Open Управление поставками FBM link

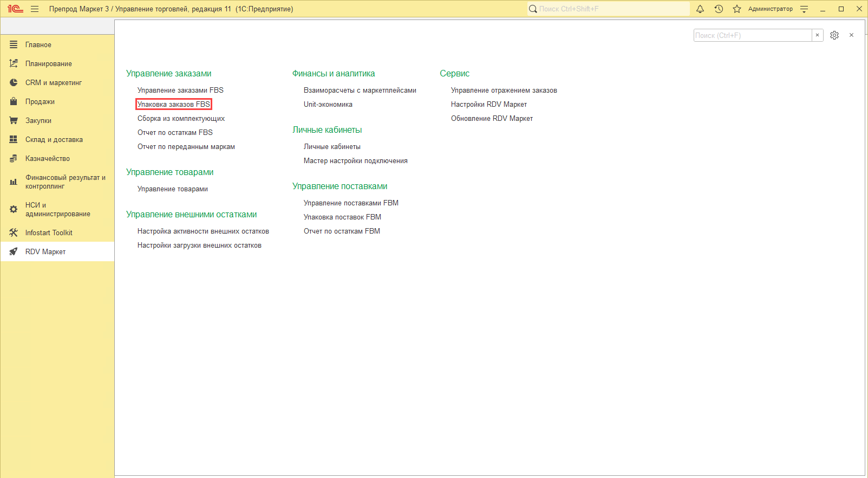pyautogui.click(x=350, y=203)
